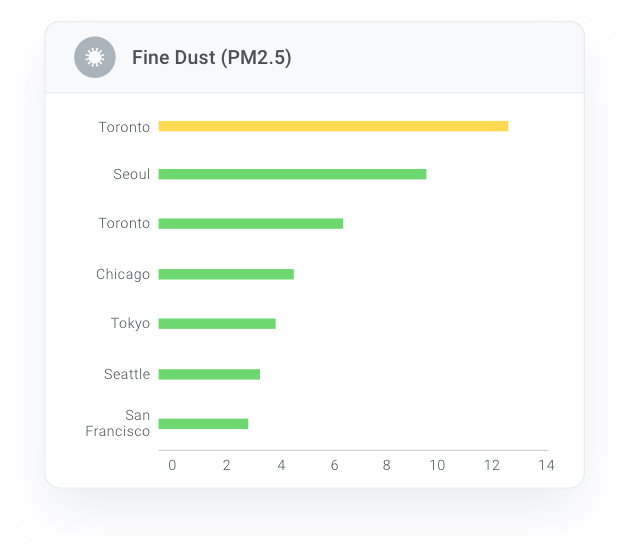Image resolution: width=629 pixels, height=556 pixels.
Task: Click axis tick value 14
Action: point(546,465)
